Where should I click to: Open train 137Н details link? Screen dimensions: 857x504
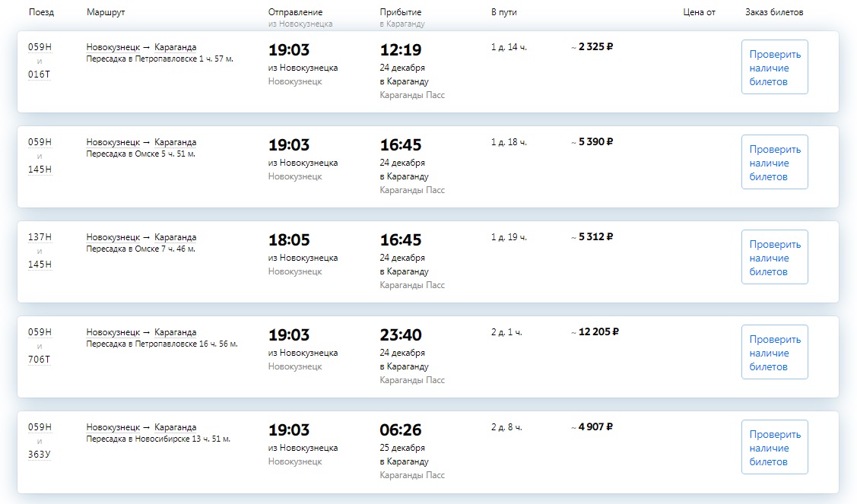pyautogui.click(x=40, y=237)
